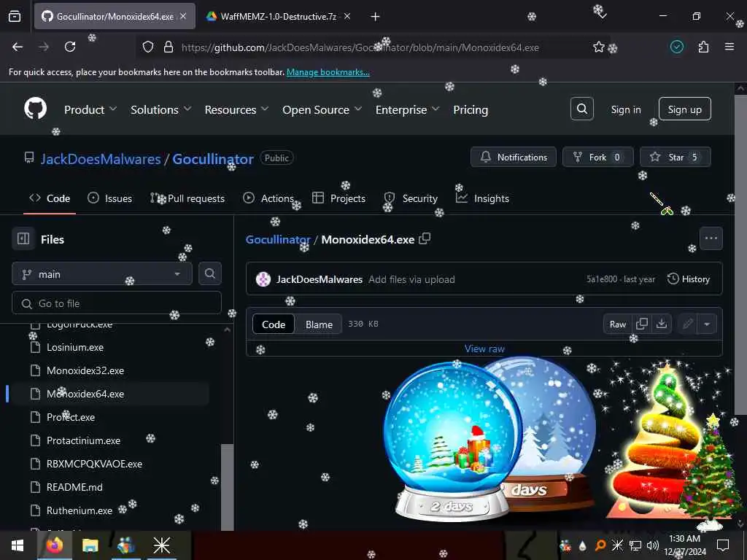The width and height of the screenshot is (747, 560).
Task: Open the JackDoesMalwares owner link in header
Action: pyautogui.click(x=101, y=158)
